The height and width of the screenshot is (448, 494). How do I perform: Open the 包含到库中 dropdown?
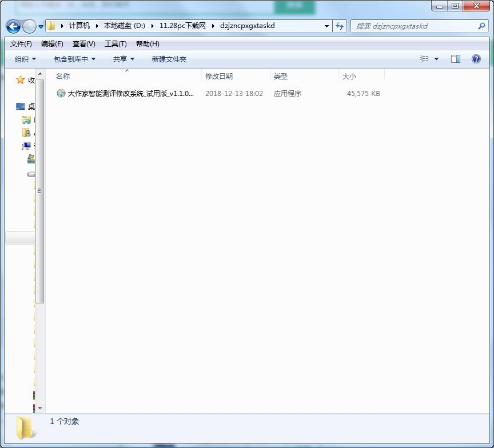(x=74, y=59)
